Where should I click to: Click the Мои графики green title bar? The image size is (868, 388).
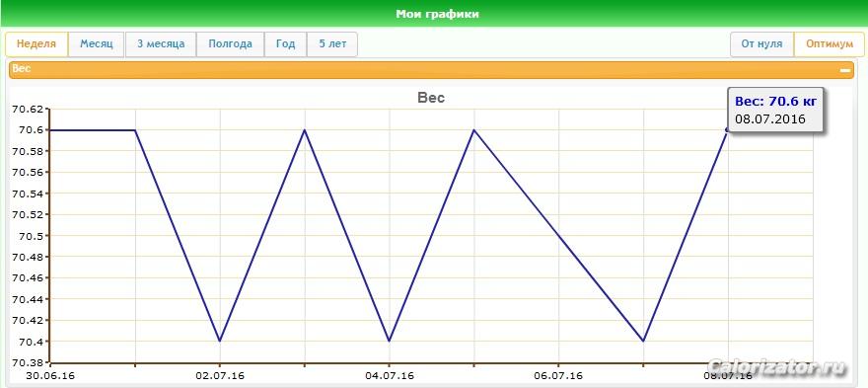tap(434, 13)
